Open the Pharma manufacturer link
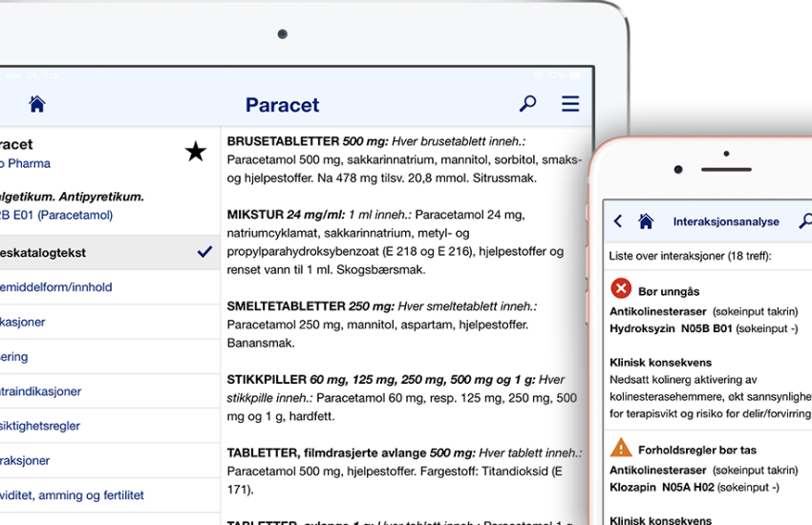This screenshot has width=812, height=525. (x=25, y=163)
